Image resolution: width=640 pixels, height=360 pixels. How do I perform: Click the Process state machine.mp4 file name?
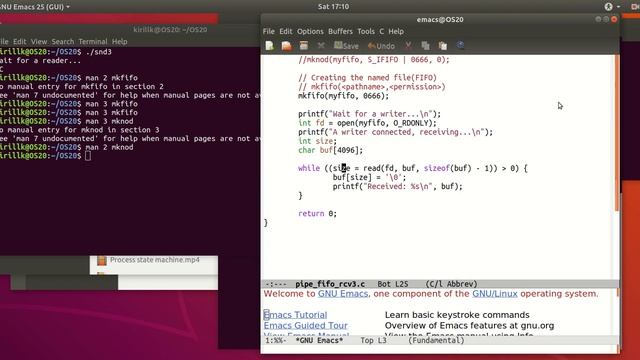155,260
